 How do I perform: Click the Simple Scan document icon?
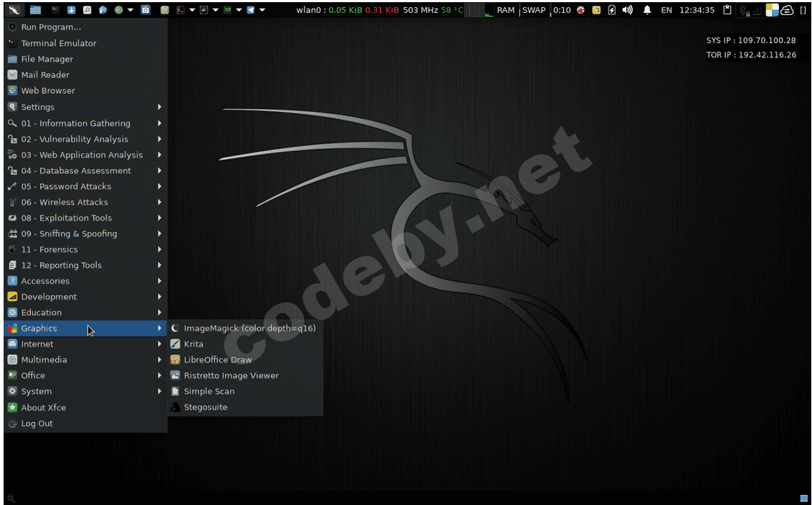[x=175, y=391]
